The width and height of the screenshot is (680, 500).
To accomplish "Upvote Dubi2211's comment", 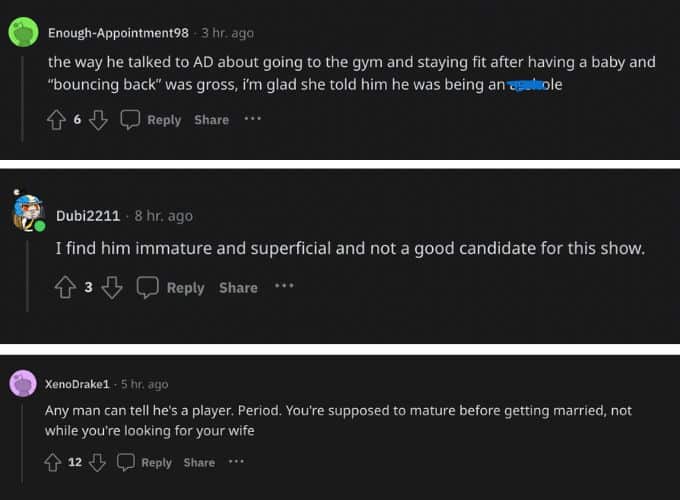I will [65, 288].
